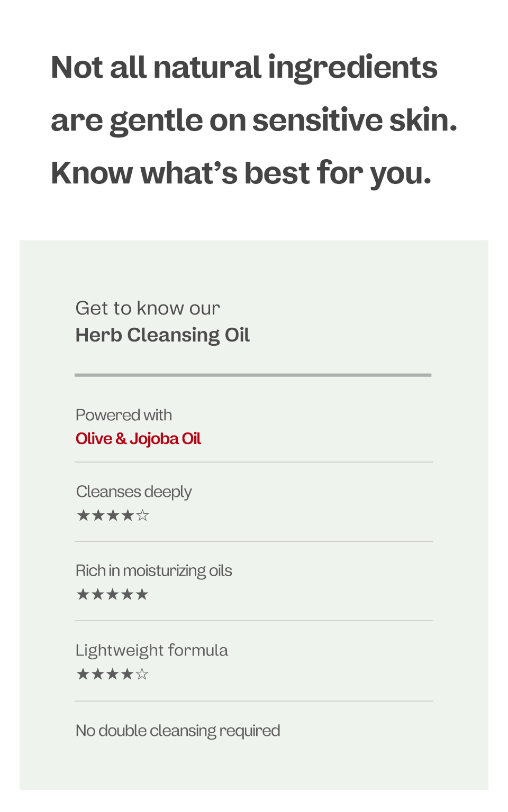Click the headline line Not all natural ingredients

click(244, 68)
